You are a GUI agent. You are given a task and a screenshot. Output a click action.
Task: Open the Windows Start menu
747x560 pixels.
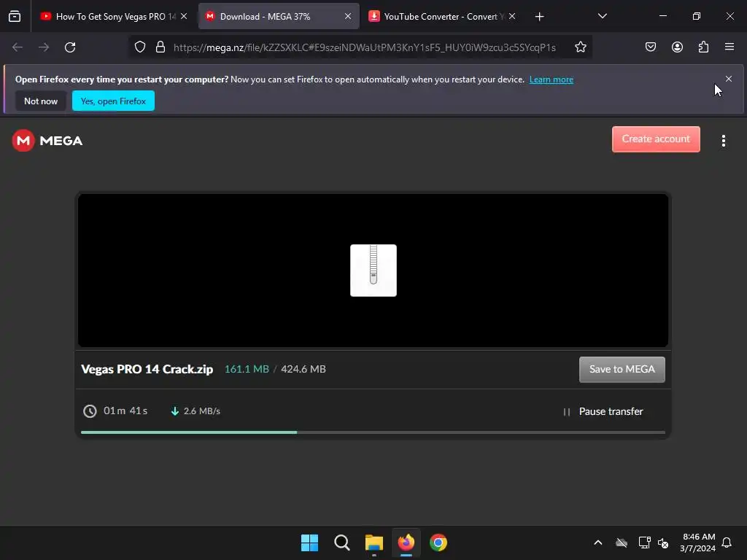[x=309, y=542]
